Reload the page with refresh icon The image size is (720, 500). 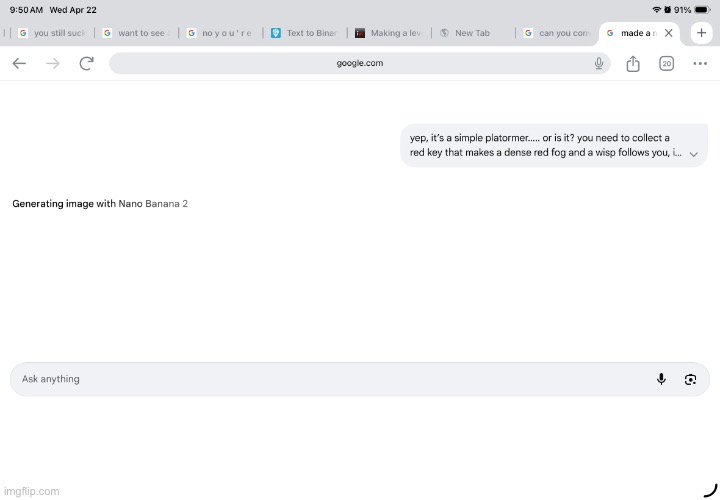(87, 63)
